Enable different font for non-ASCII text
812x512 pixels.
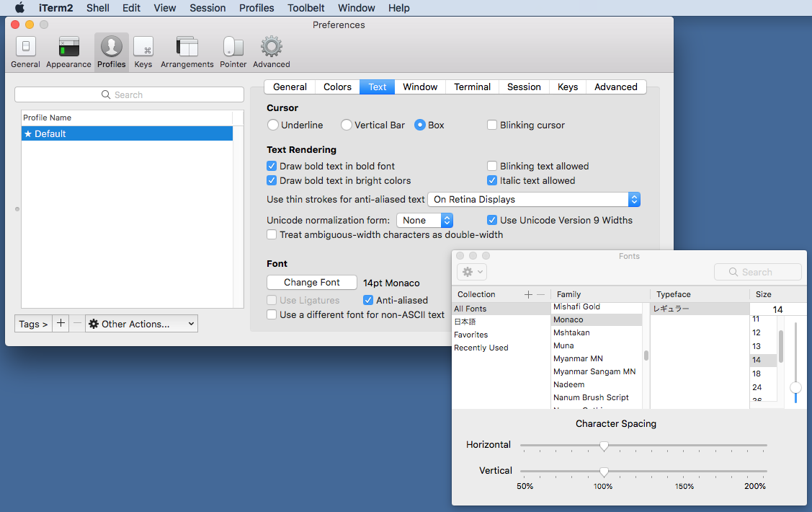click(x=272, y=314)
